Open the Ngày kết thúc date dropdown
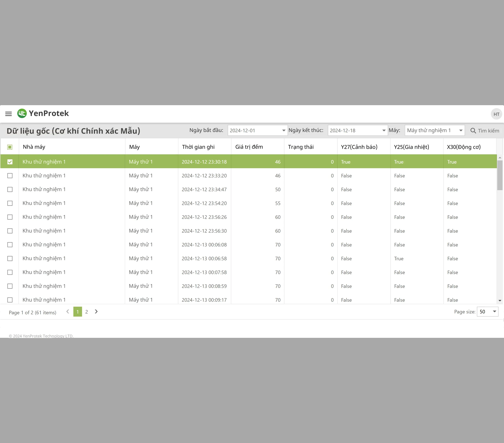Image resolution: width=504 pixels, height=443 pixels. [x=384, y=131]
